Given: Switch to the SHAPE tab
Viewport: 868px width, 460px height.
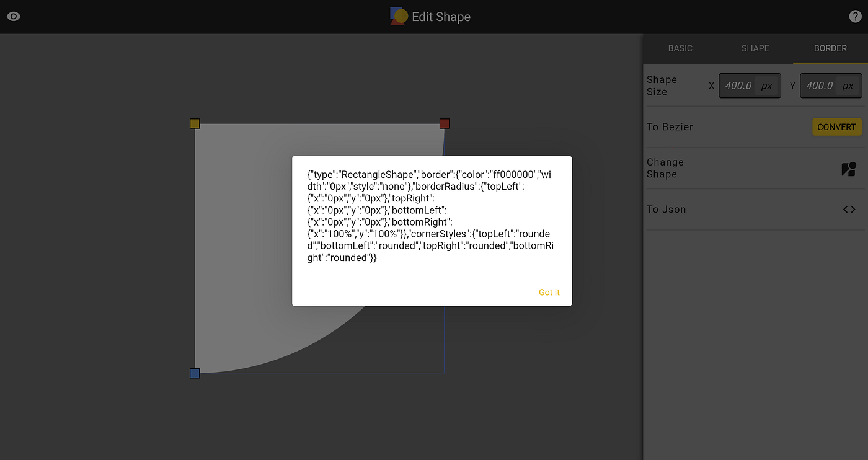Looking at the screenshot, I should (x=755, y=48).
